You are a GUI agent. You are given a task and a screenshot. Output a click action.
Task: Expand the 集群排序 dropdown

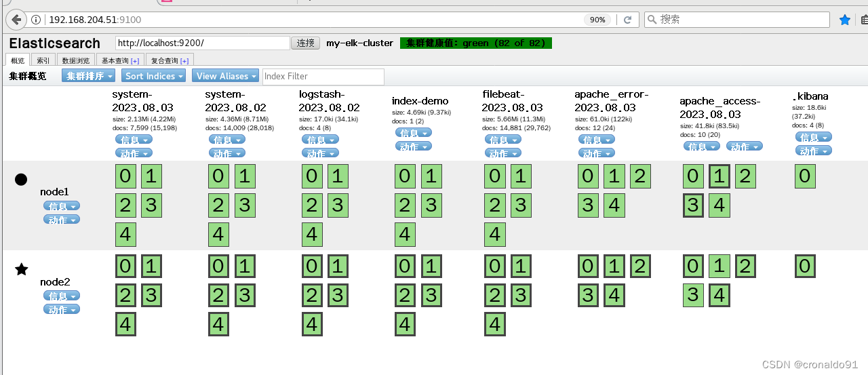click(x=88, y=76)
